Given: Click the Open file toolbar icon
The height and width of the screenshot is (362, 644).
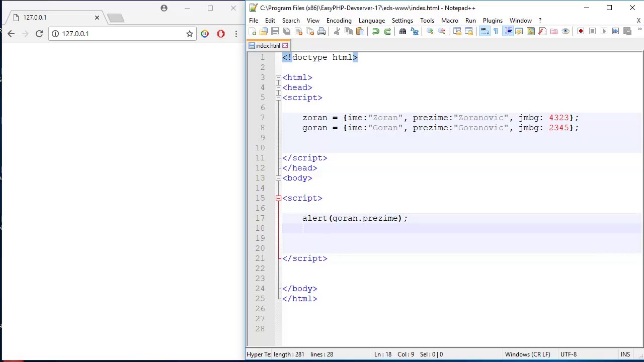Looking at the screenshot, I should pos(264,31).
